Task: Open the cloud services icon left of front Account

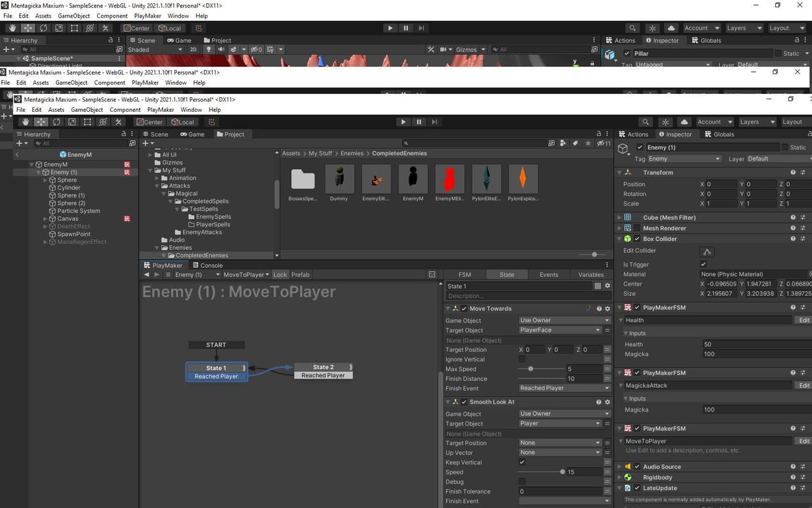Action: point(684,122)
